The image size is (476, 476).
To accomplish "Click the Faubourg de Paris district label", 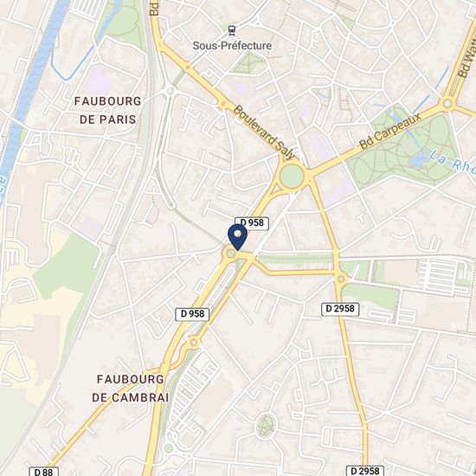I will pos(108,110).
